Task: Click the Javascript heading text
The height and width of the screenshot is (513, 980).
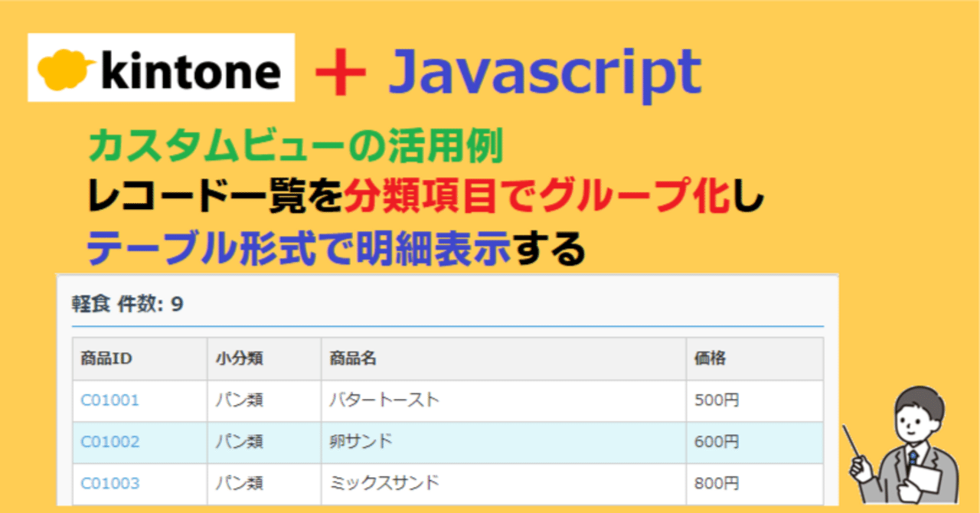Action: tap(544, 75)
